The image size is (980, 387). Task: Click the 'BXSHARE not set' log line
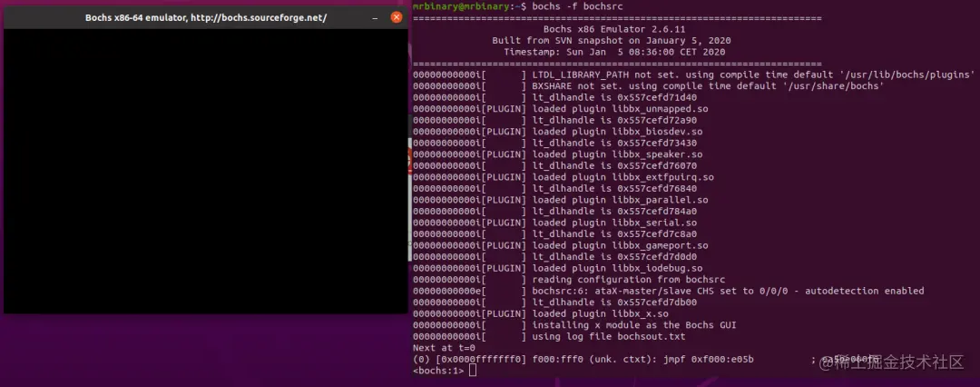[x=648, y=85]
